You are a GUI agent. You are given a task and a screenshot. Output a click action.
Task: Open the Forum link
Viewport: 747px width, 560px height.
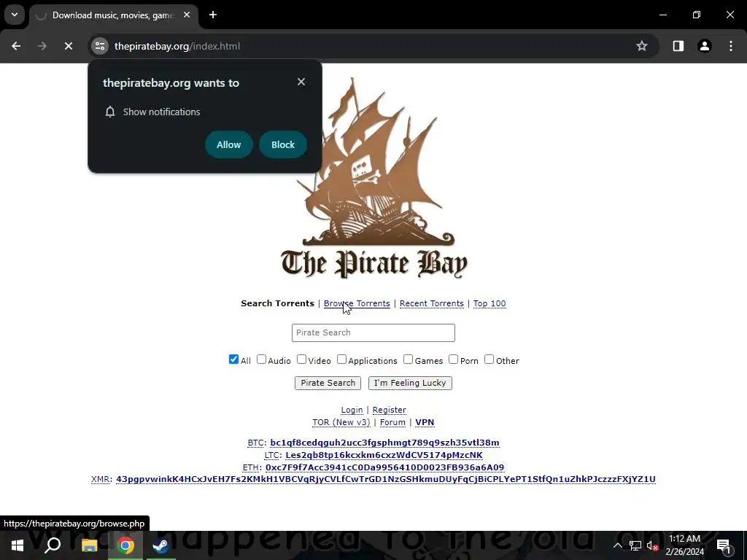(x=392, y=422)
